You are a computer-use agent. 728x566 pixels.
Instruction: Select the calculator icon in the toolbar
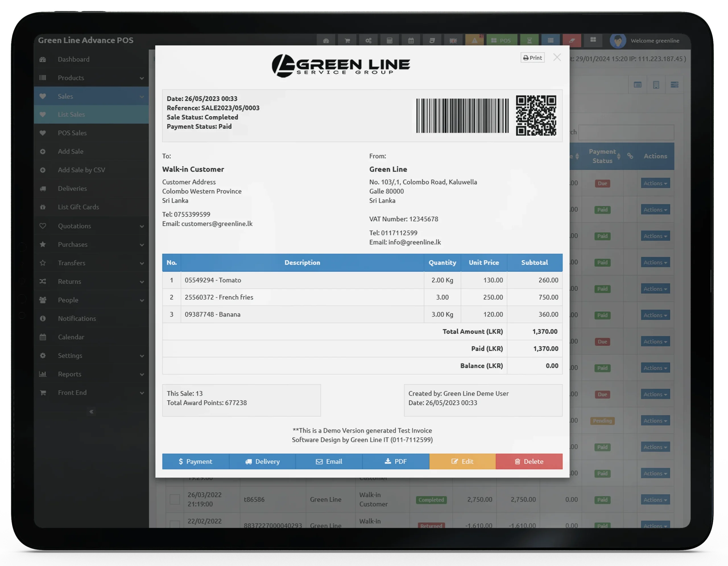pos(389,40)
